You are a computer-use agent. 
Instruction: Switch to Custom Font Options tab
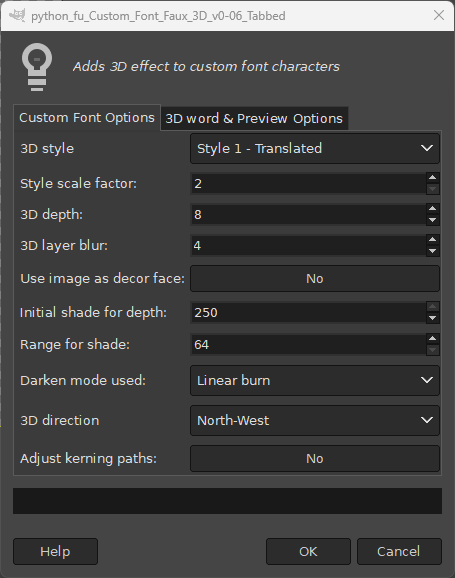click(x=87, y=118)
